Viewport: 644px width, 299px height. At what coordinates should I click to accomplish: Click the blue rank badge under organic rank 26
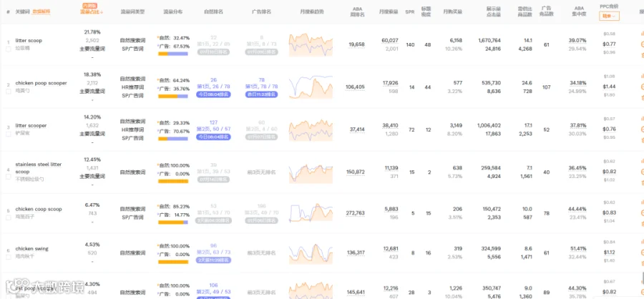213,94
